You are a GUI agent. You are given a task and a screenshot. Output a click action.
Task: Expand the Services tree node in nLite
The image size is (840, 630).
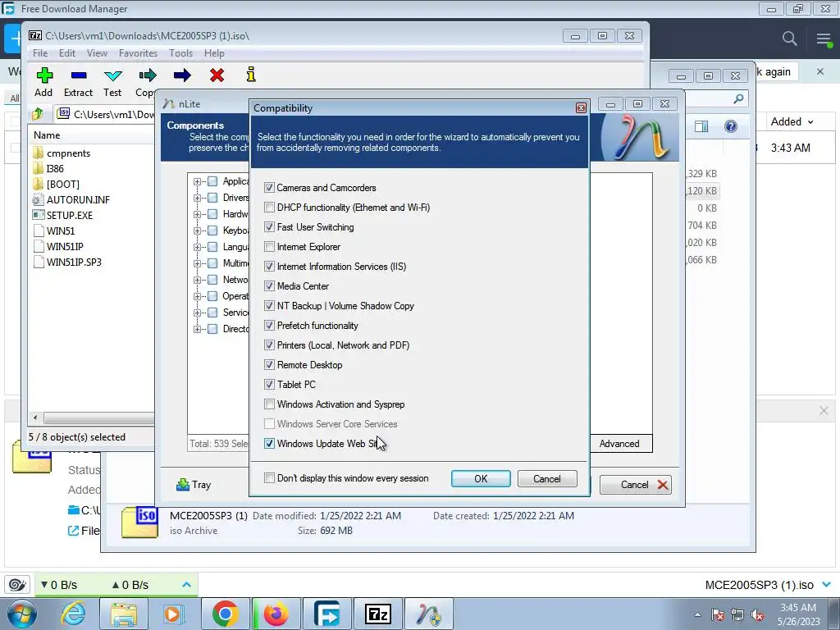pos(197,313)
